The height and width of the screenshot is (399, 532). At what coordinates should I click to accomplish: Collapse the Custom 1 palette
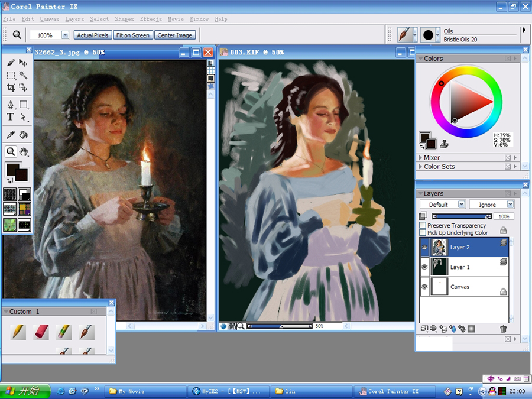coord(6,312)
